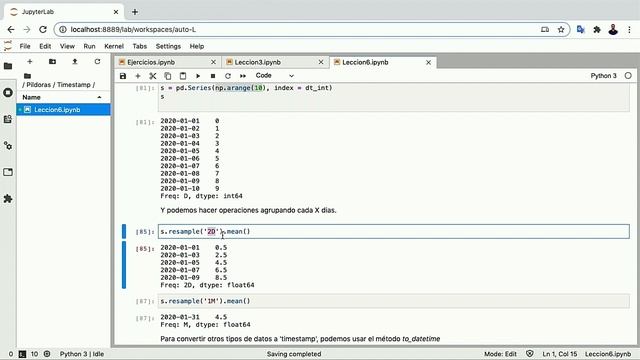Viewport: 640px width, 360px height.
Task: Click Python 3 | Idle in status bar
Action: 82,354
